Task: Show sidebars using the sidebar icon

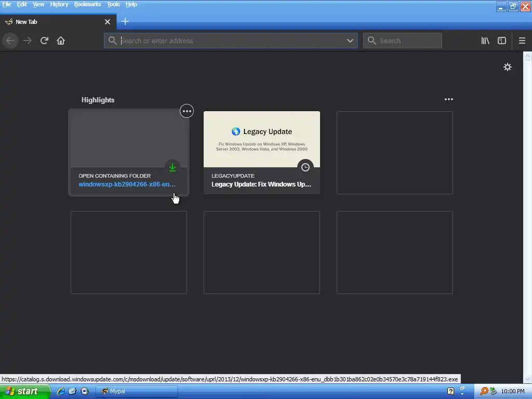Action: (x=502, y=41)
